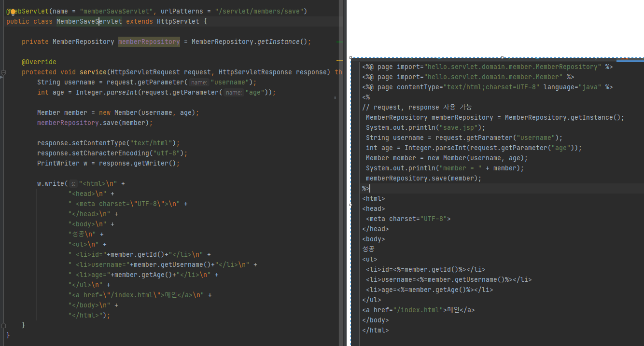Viewport: 644px width, 346px height.
Task: Click the JSP import of hello.servlet.domain.member.Member line
Action: pos(468,77)
